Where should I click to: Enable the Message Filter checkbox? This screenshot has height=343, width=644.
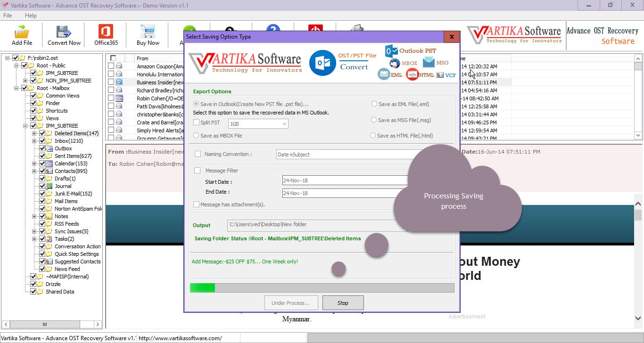(198, 171)
